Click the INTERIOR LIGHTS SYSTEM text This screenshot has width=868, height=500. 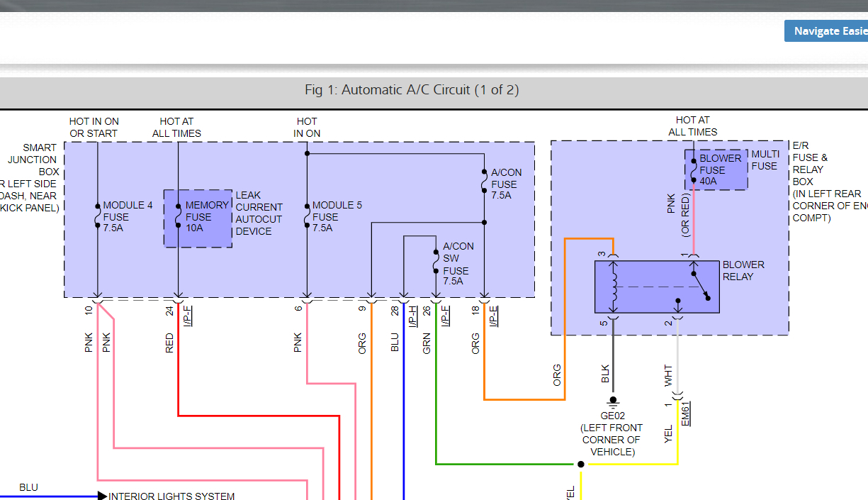pyautogui.click(x=171, y=496)
